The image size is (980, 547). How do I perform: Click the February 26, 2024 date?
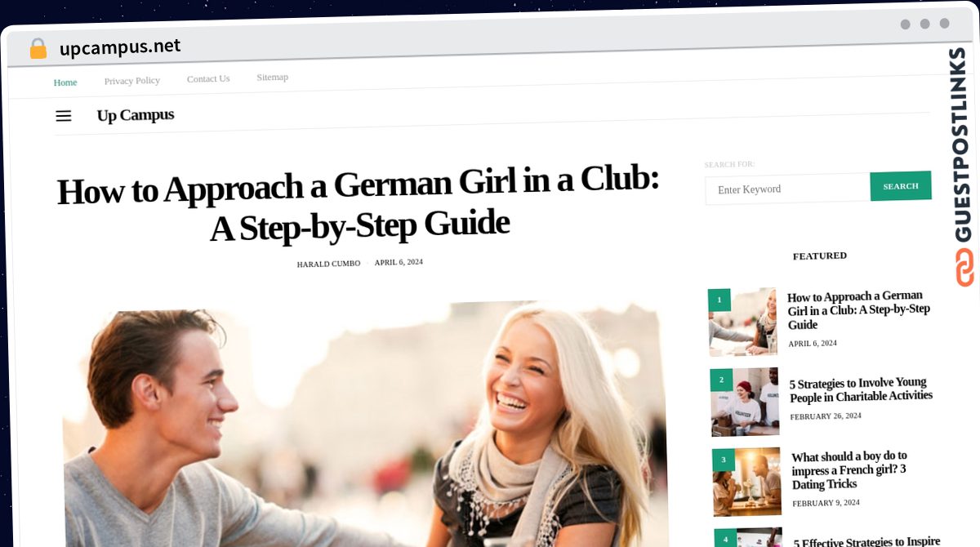click(x=826, y=416)
